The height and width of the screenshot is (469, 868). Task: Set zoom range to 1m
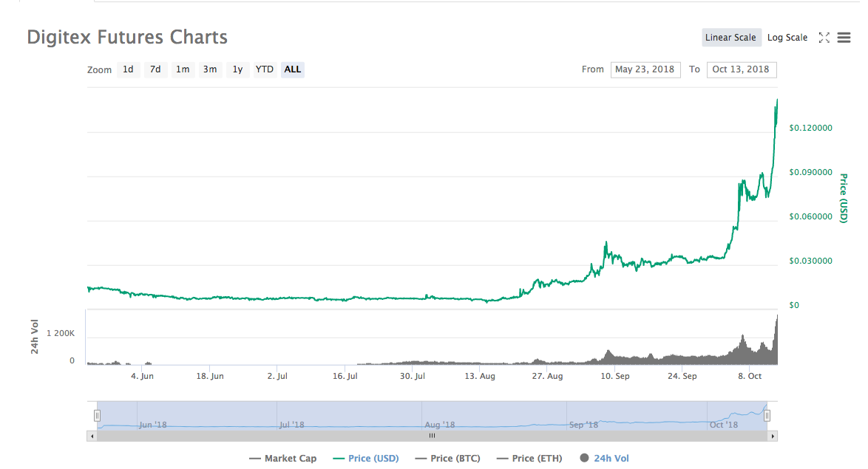point(183,69)
